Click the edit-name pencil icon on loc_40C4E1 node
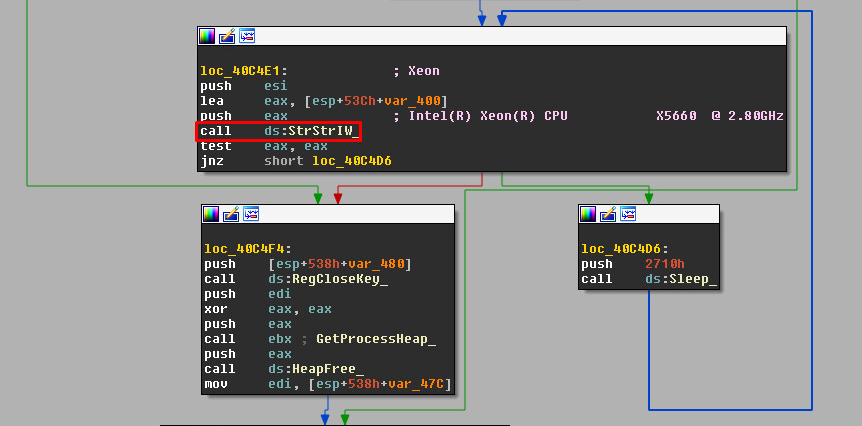 [x=227, y=36]
